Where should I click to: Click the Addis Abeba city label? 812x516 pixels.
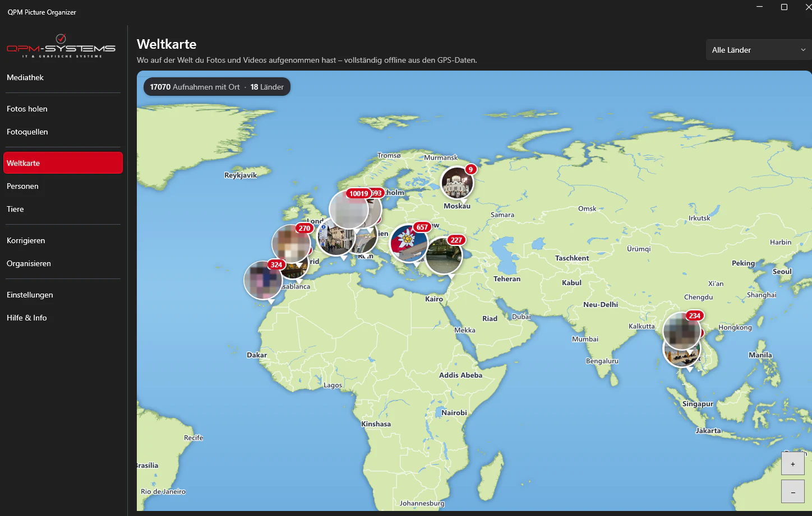(461, 375)
